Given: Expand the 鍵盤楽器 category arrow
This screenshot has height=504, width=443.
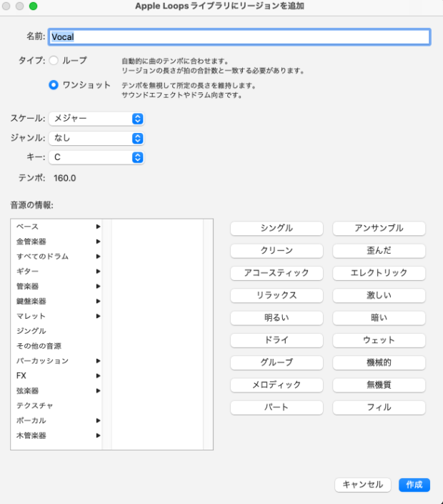Looking at the screenshot, I should click(x=99, y=301).
